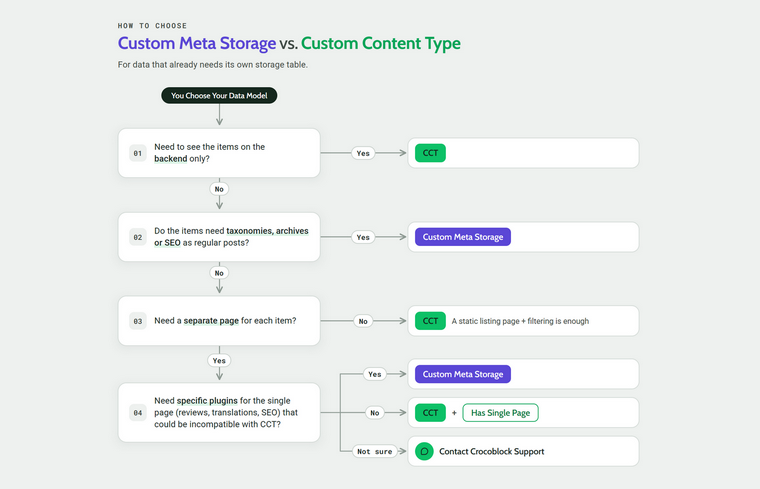The height and width of the screenshot is (489, 760).
Task: Click the 'You Choose Your Data Model' pill
Action: pos(219,95)
